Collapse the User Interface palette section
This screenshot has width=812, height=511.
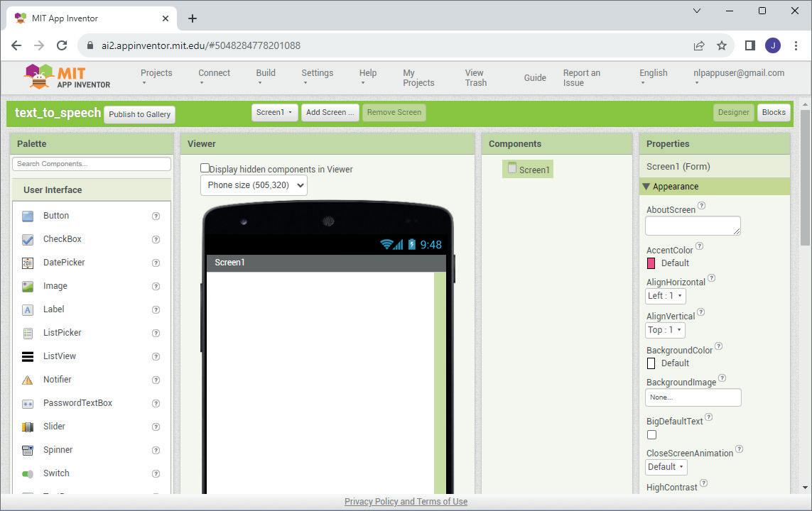point(92,189)
